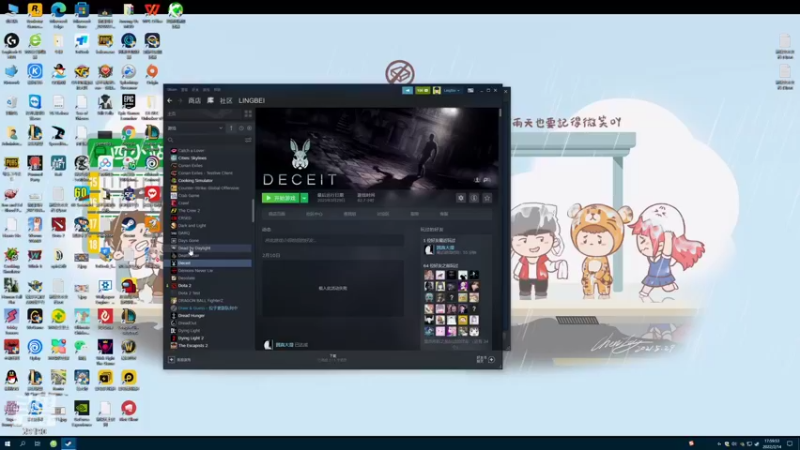Open the account name dropdown in title bar
Screen dimensions: 800x450
pos(452,90)
